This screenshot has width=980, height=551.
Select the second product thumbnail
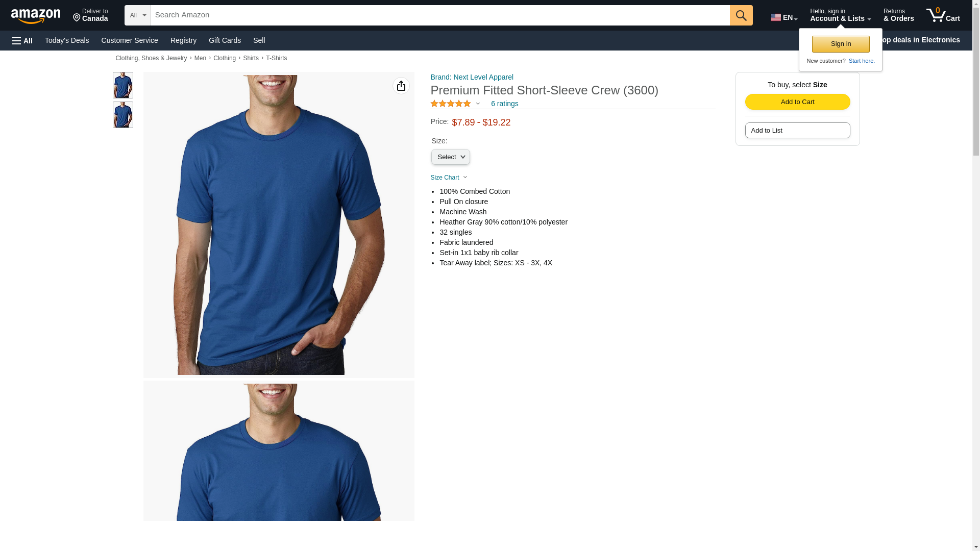(x=123, y=115)
